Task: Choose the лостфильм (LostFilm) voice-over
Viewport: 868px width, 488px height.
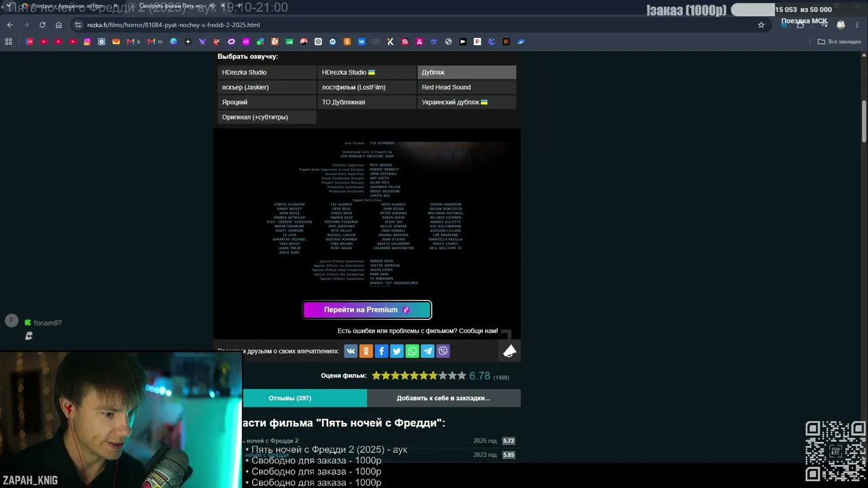Action: [367, 87]
